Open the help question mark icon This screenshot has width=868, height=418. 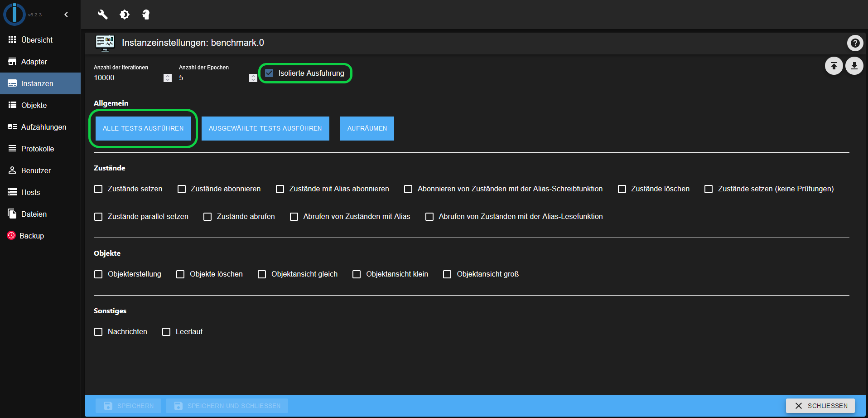pyautogui.click(x=855, y=43)
